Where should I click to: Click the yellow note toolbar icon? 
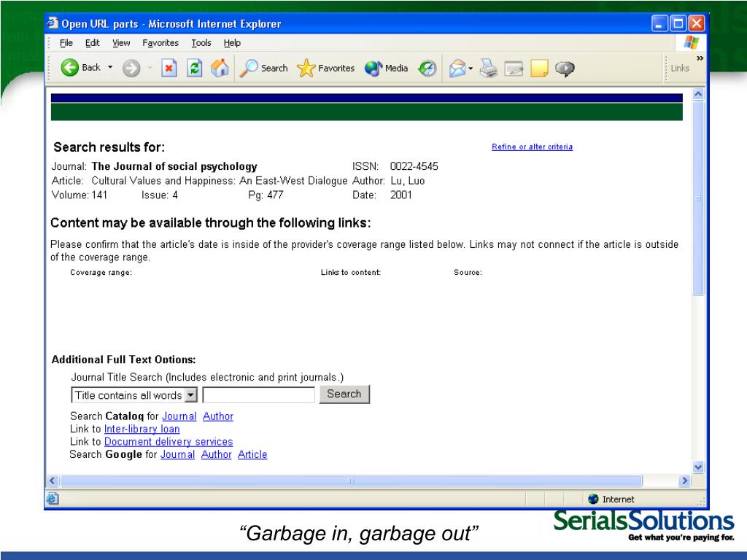[539, 68]
